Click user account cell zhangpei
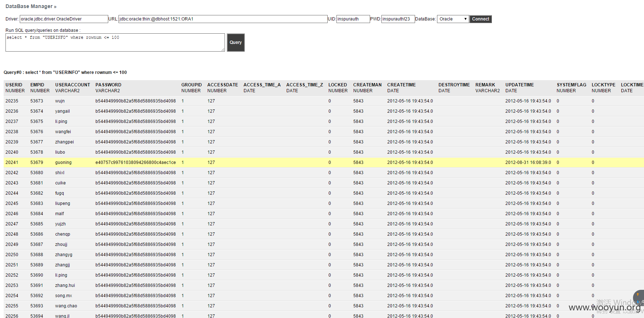 coord(64,142)
